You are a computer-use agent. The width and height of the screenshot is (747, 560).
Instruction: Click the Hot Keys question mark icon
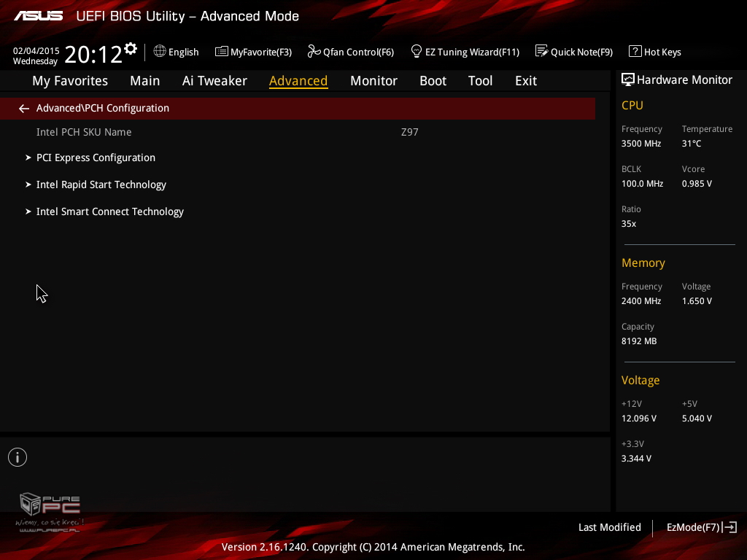[x=635, y=51]
